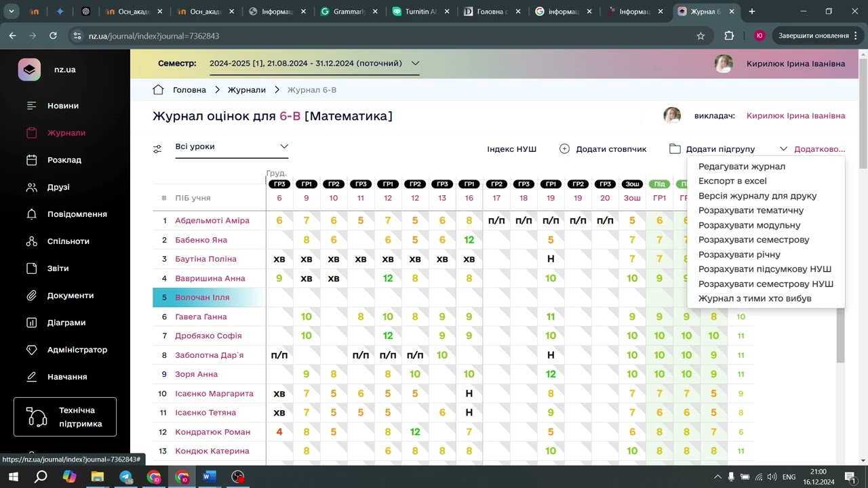Screen dimensions: 868x488
Task: Select Редагувати журнал from the menu
Action: click(742, 167)
